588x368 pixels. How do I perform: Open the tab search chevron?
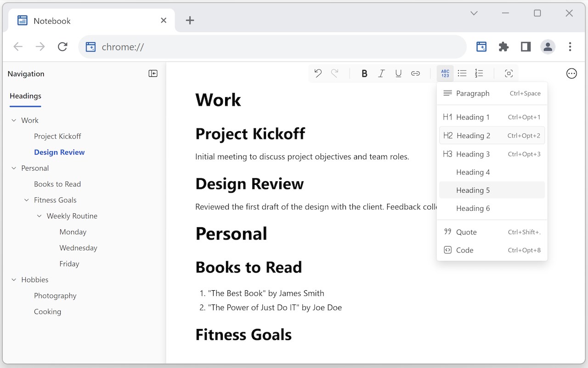[474, 13]
